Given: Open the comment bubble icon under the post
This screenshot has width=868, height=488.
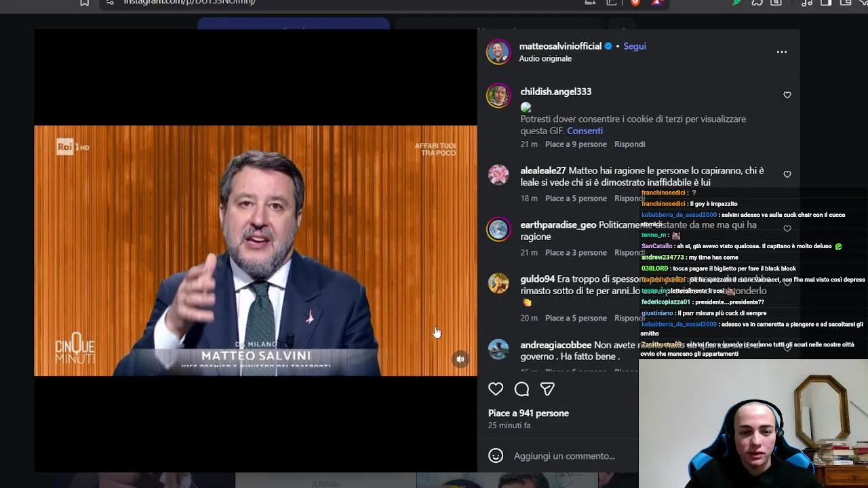Looking at the screenshot, I should [x=521, y=389].
